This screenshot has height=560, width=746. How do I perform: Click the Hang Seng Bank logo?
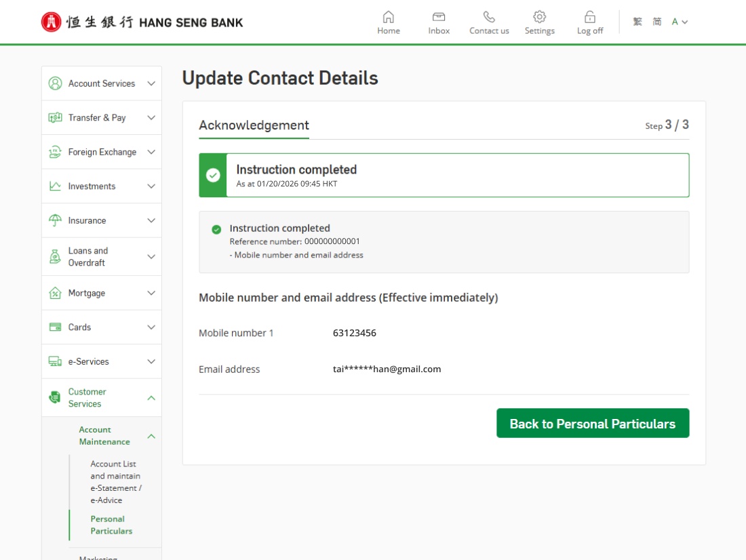(x=142, y=22)
